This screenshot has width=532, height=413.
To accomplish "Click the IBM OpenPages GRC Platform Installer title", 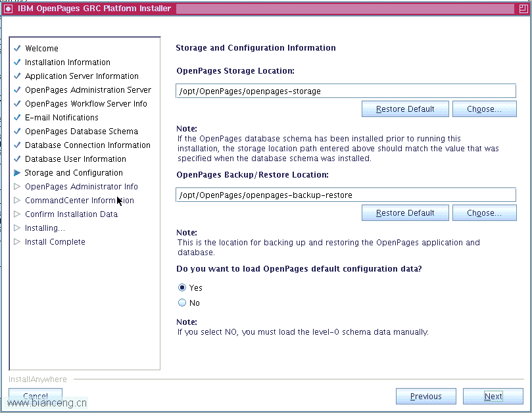I will tap(94, 9).
